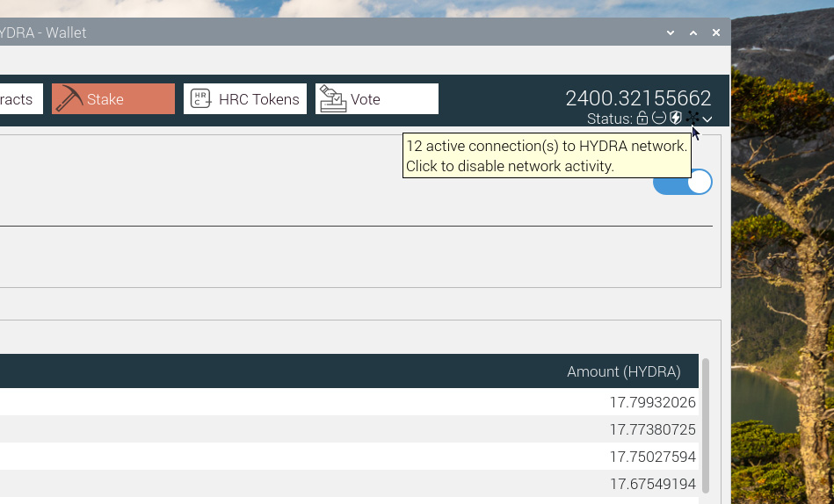Switch to the HRC Tokens tab
The image size is (834, 504).
coord(245,99)
